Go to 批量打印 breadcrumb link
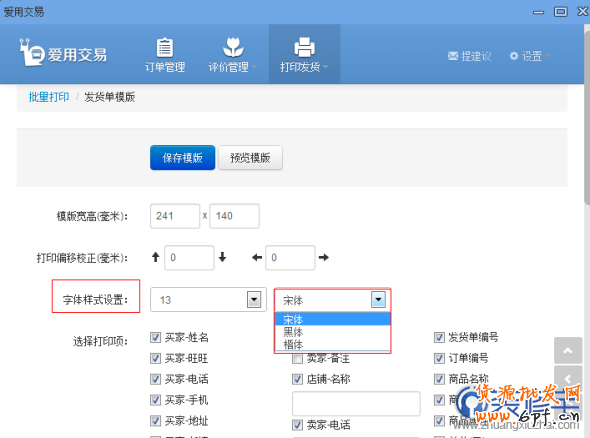 (49, 97)
